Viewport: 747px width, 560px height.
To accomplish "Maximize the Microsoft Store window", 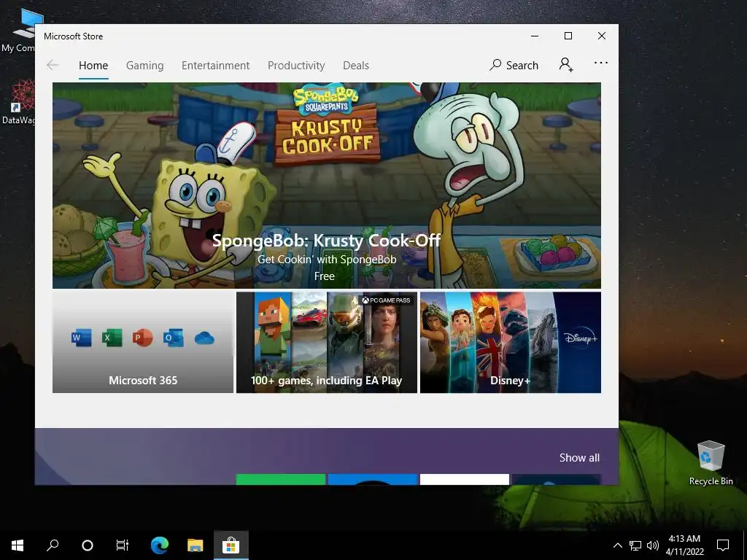I will tap(568, 36).
